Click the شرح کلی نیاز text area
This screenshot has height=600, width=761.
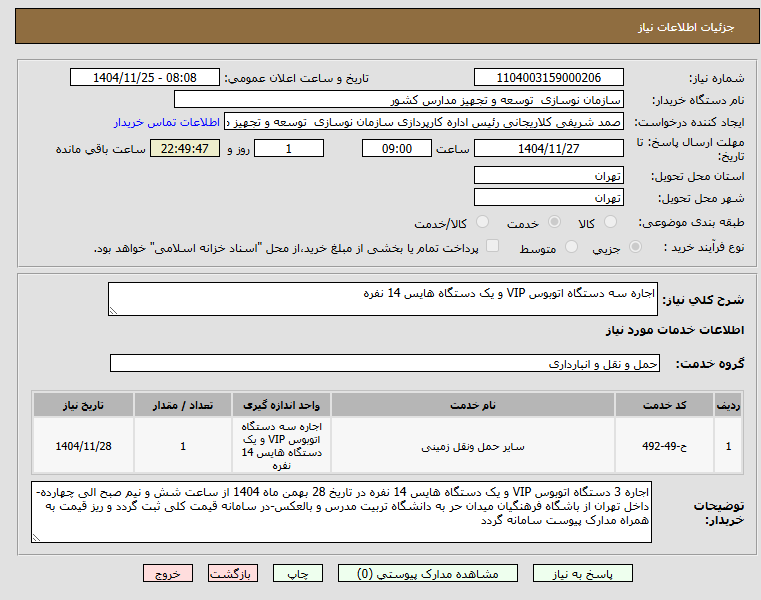pos(382,299)
